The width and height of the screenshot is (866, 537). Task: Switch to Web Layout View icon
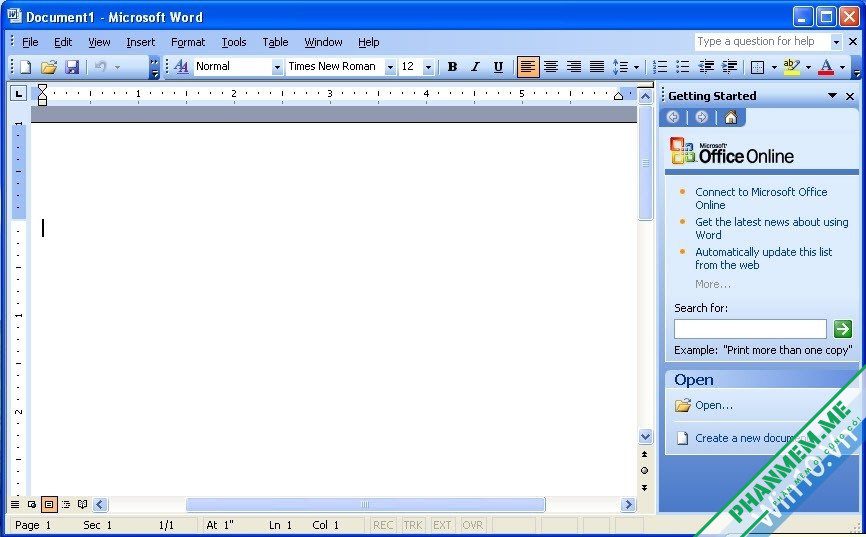(x=32, y=504)
